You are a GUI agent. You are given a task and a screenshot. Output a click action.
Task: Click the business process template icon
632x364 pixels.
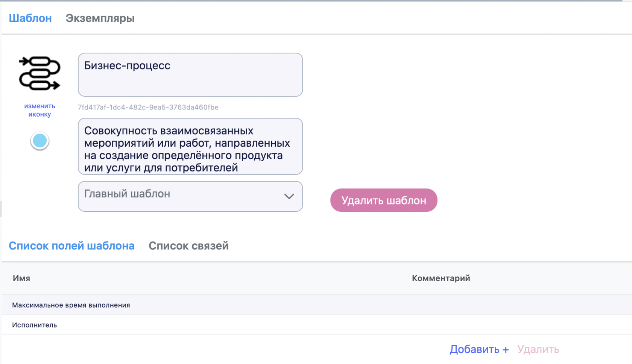click(39, 73)
